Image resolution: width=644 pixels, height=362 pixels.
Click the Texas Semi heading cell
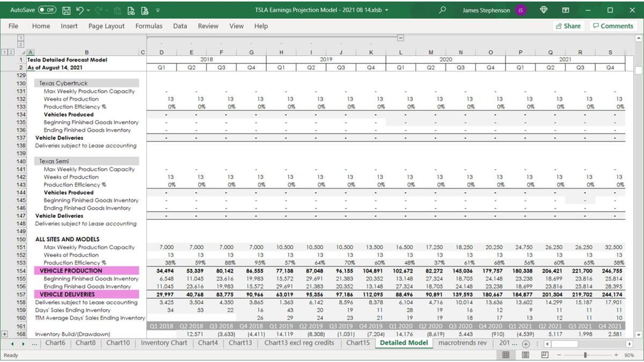point(87,161)
